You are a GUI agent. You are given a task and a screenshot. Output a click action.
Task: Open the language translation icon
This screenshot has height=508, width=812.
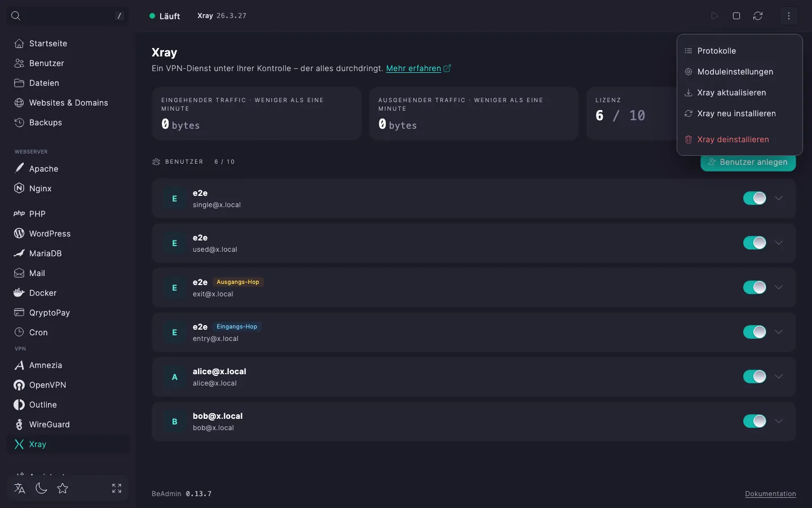[x=20, y=488]
